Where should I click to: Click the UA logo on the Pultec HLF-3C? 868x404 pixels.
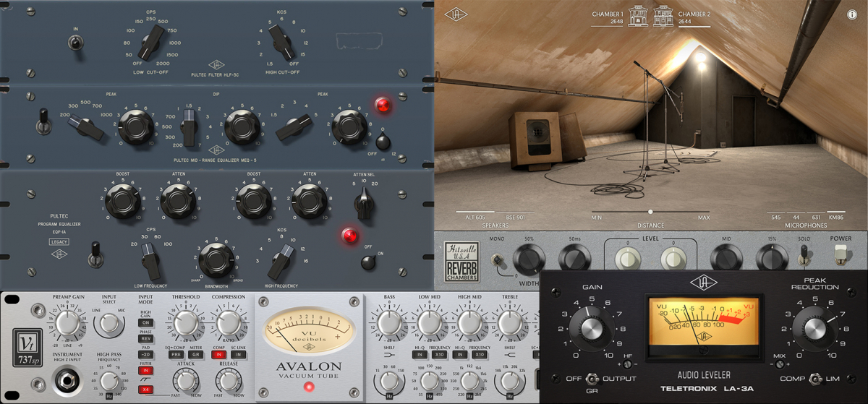click(216, 64)
